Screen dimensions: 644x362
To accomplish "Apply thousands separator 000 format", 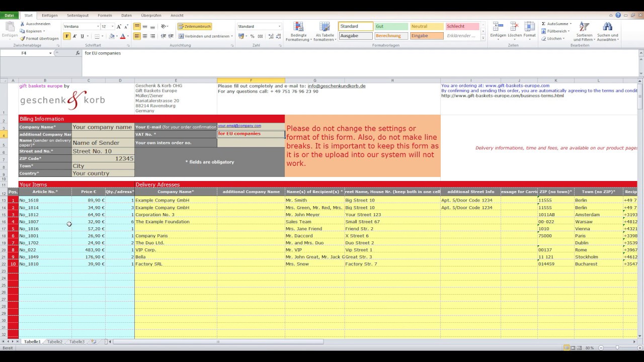I will coord(260,36).
